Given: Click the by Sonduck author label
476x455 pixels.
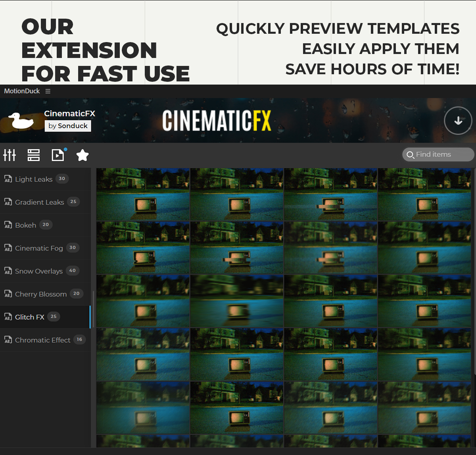Looking at the screenshot, I should tap(68, 126).
